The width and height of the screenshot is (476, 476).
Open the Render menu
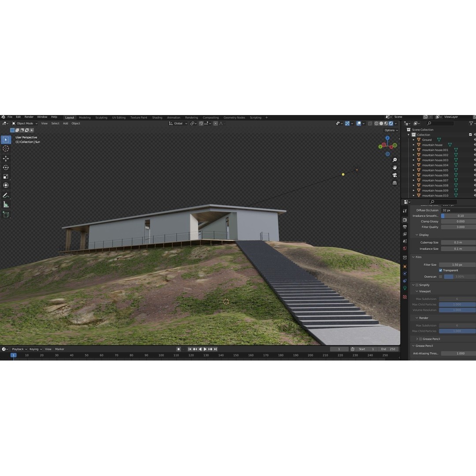[x=29, y=117]
